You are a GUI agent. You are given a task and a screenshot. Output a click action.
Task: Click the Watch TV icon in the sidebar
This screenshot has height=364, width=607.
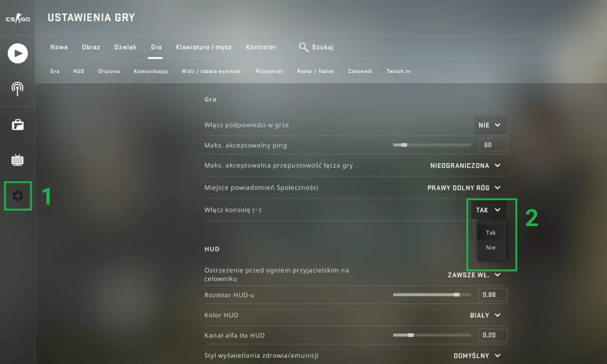tap(18, 160)
